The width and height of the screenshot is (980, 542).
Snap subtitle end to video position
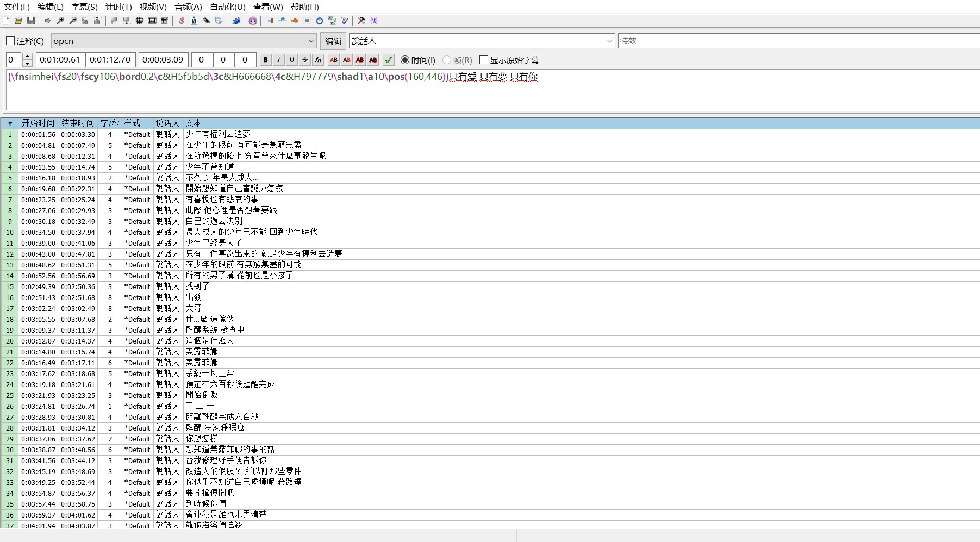(x=127, y=21)
